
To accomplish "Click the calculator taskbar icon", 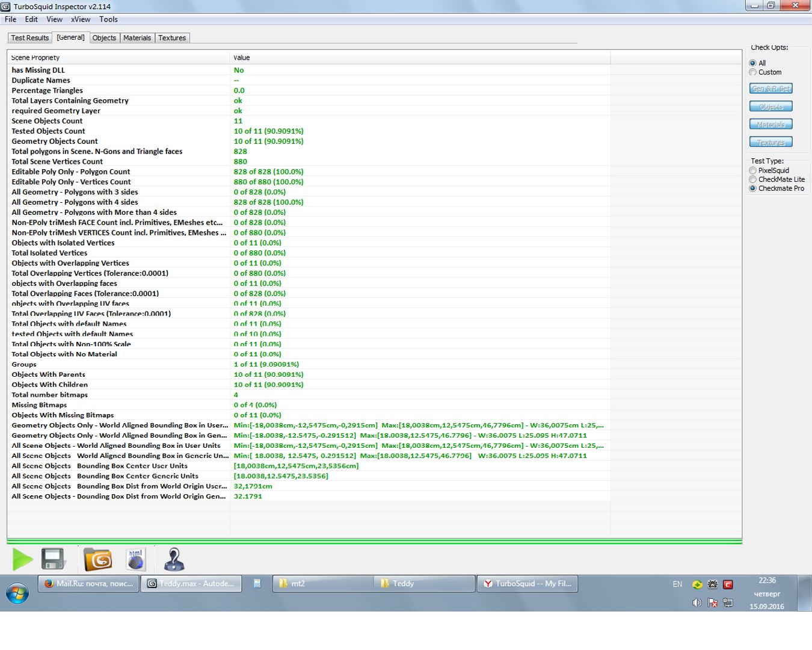I will point(257,584).
